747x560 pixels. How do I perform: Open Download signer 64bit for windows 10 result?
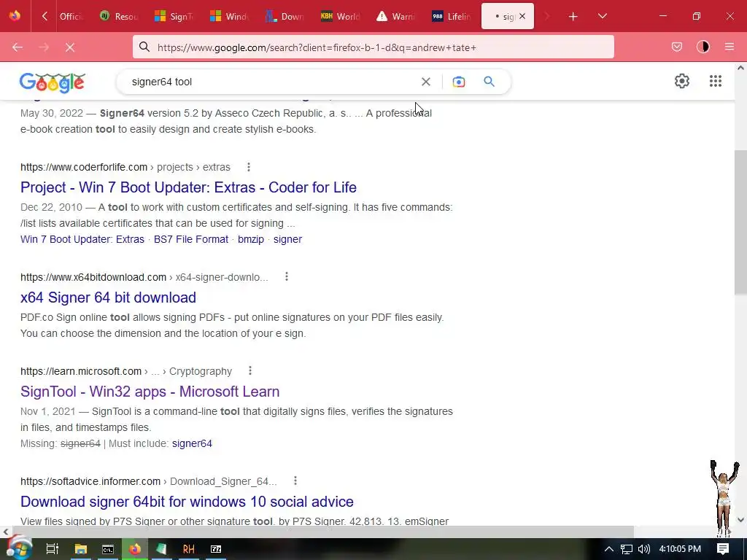[x=187, y=502]
